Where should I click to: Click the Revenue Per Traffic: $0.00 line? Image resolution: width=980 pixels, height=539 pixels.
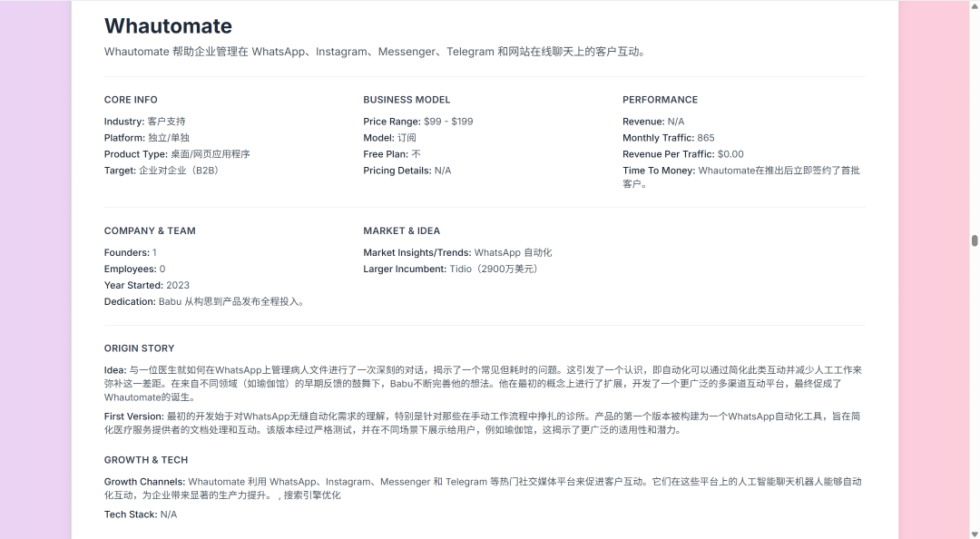click(x=683, y=154)
